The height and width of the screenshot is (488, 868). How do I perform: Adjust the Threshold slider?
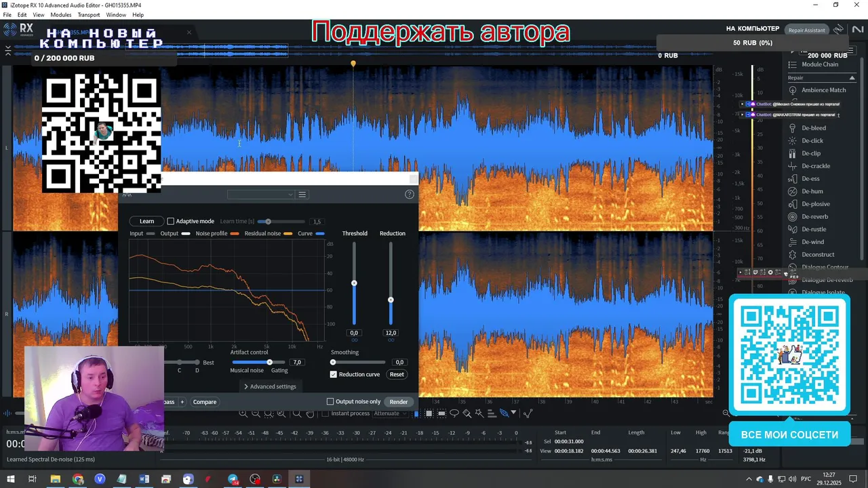(354, 283)
